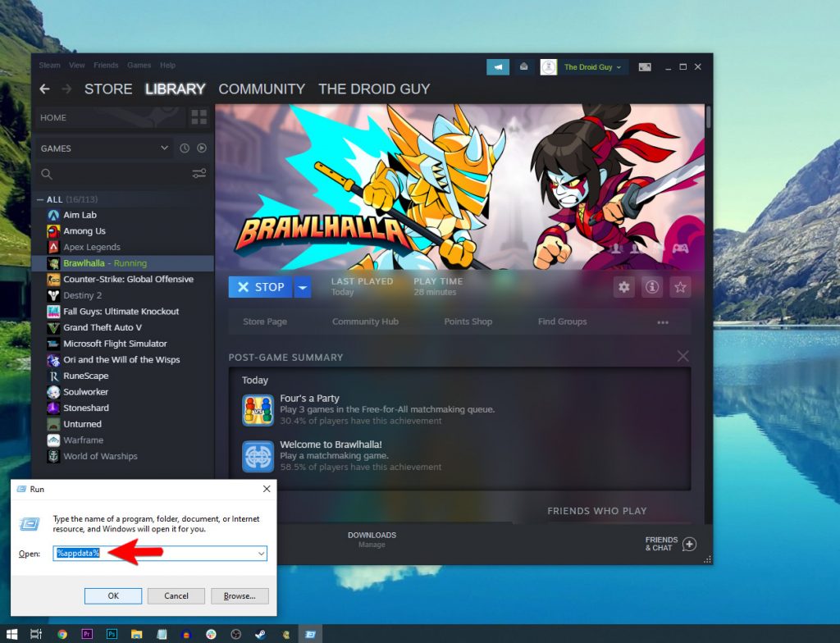This screenshot has width=840, height=643.
Task: Expand the GAMES filter dropdown
Action: pyautogui.click(x=164, y=148)
